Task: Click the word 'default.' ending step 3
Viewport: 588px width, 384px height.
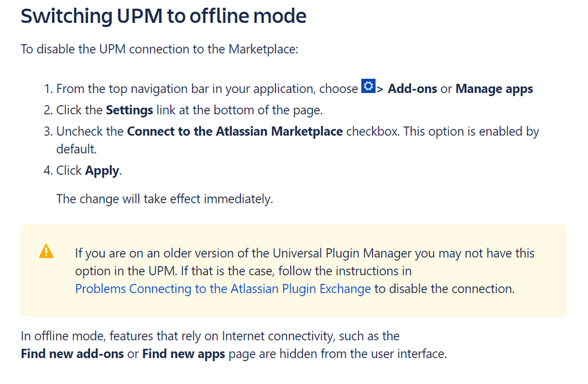Action: 77,149
